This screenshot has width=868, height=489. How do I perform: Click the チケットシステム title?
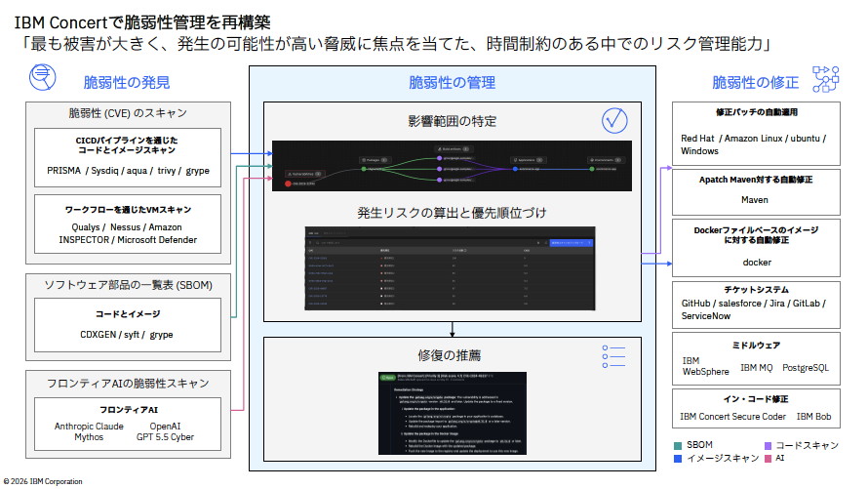756,290
